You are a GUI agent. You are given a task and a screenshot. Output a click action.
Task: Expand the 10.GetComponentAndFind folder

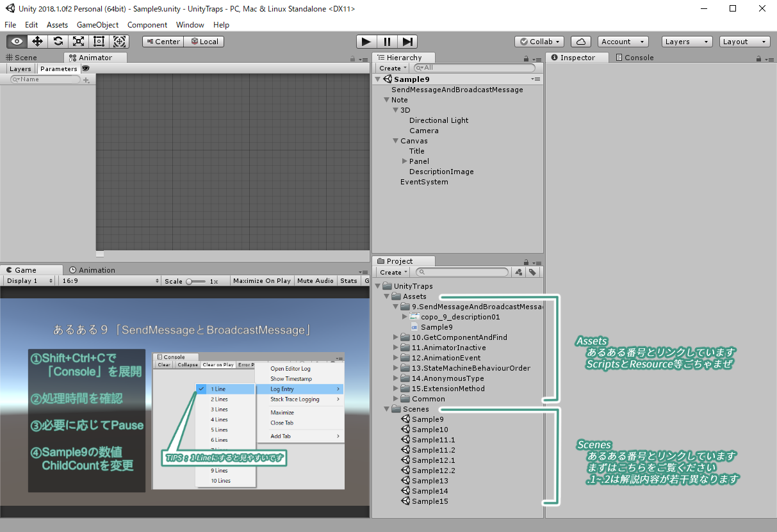(395, 337)
